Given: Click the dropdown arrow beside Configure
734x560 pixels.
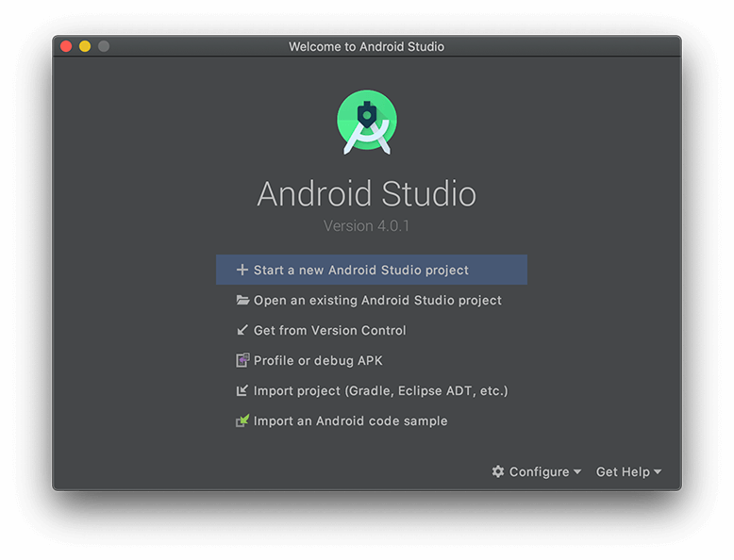Looking at the screenshot, I should [577, 472].
